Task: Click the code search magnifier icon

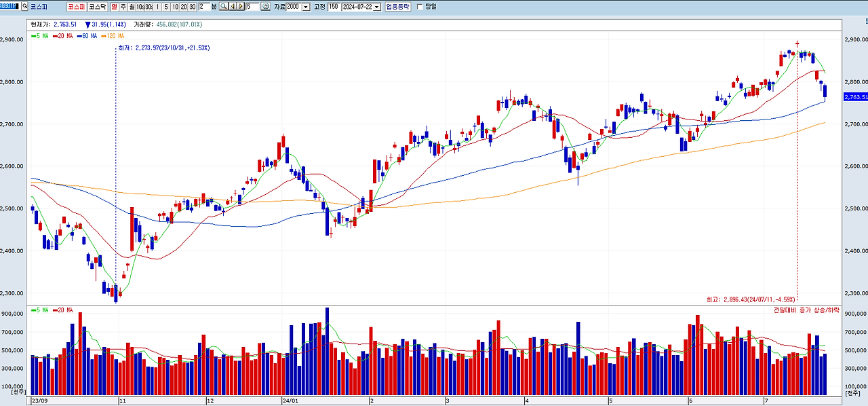Action: click(24, 6)
